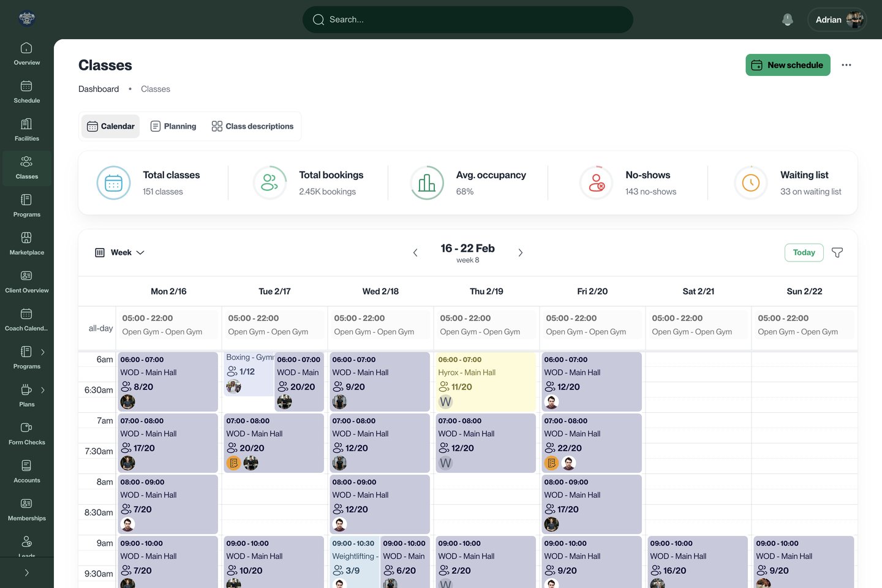
Task: Open the Facilities sidebar icon
Action: [26, 124]
